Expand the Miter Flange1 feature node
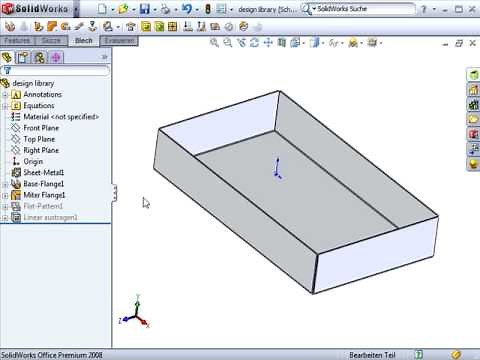 5,196
